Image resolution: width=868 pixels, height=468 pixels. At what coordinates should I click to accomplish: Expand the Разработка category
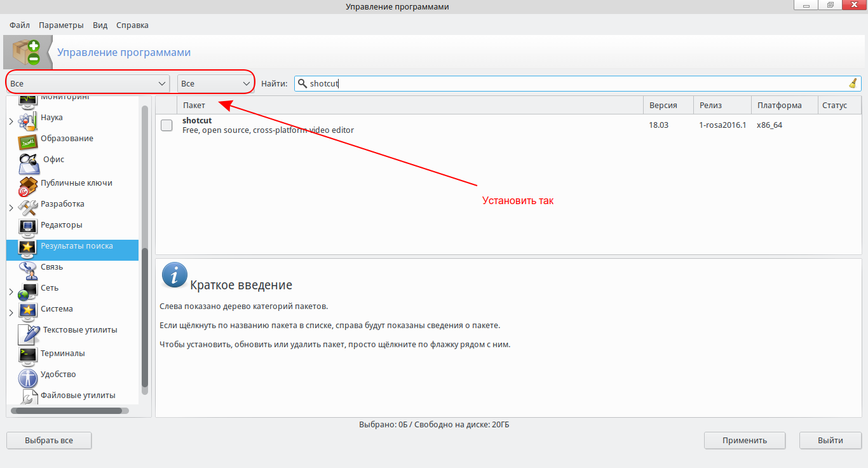tap(11, 207)
